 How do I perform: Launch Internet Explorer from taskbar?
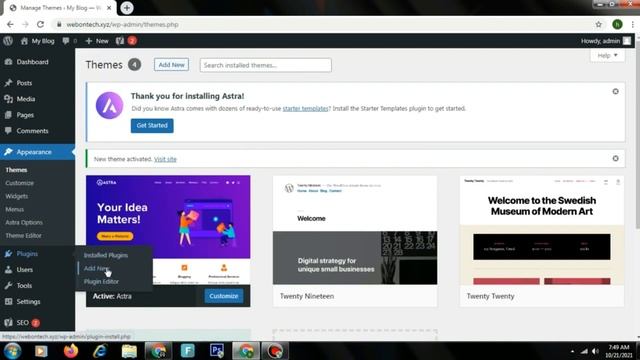click(100, 351)
